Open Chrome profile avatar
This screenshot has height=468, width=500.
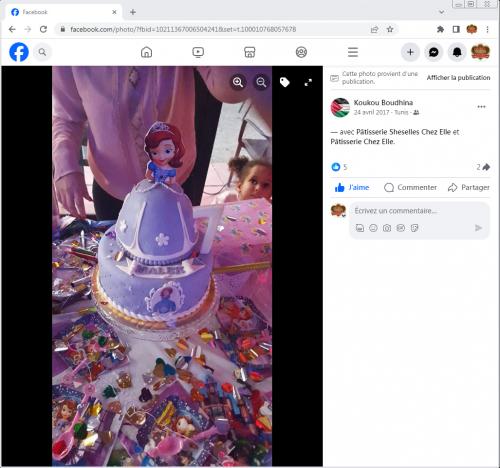[472, 29]
